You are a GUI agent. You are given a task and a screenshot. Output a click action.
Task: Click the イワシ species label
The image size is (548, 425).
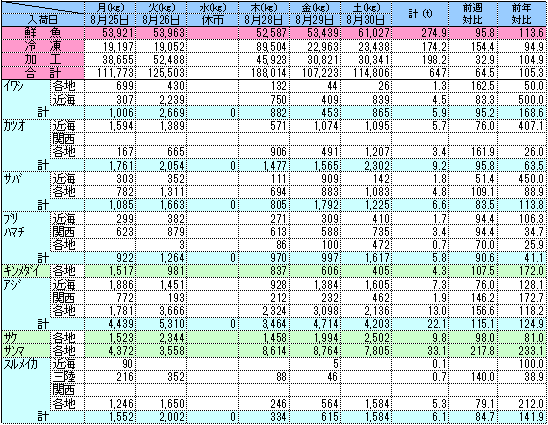tap(14, 86)
